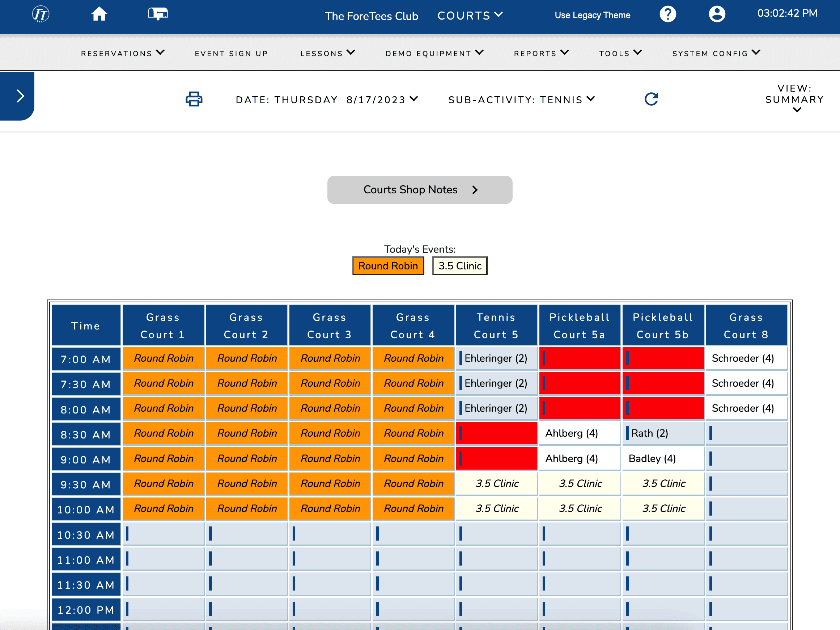Select the Event Sign Up menu item
The height and width of the screenshot is (630, 840).
point(231,54)
